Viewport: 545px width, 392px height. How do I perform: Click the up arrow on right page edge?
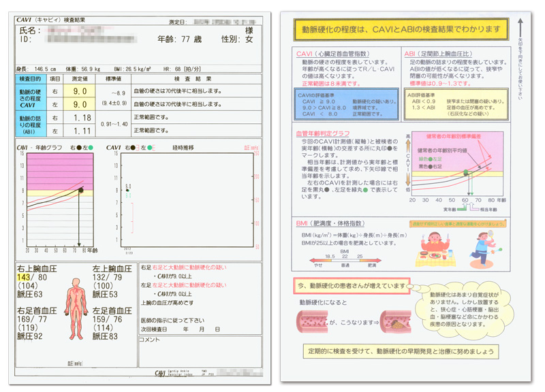tap(520, 24)
